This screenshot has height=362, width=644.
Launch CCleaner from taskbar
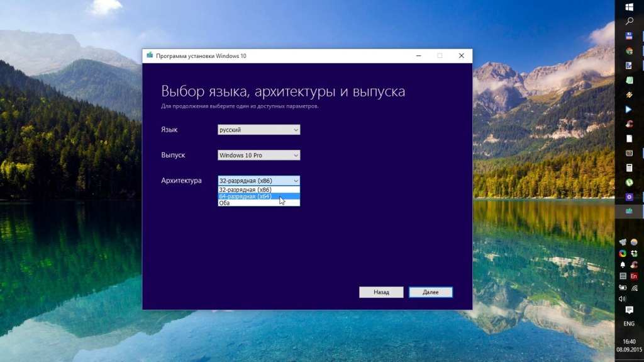[629, 124]
